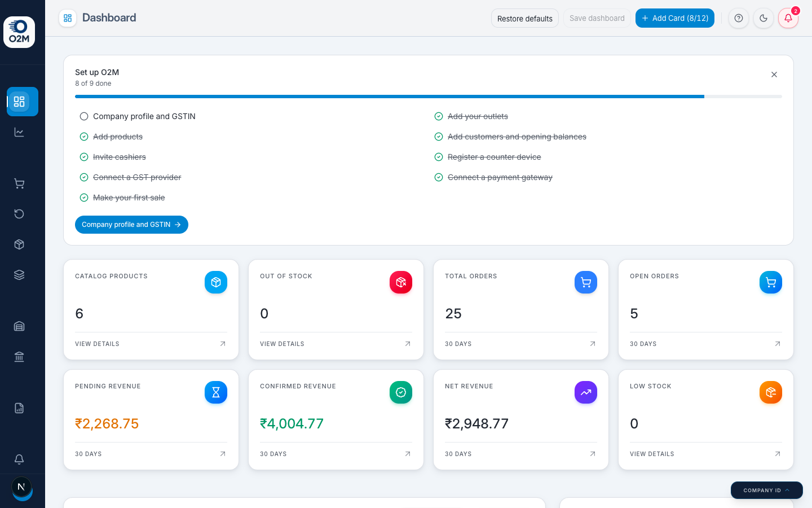Open the shopping cart icon in sidebar
The height and width of the screenshot is (508, 812).
tap(19, 183)
